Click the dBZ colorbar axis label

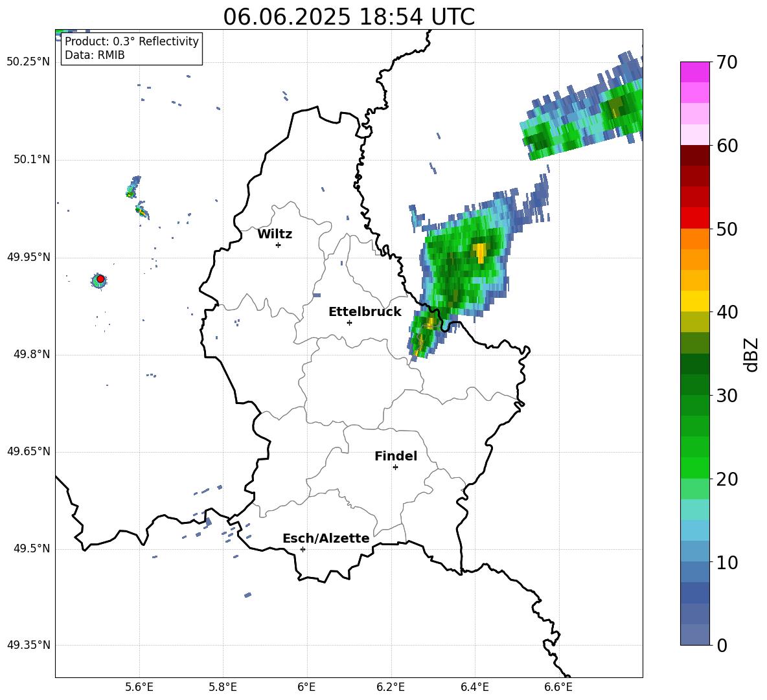click(x=751, y=354)
